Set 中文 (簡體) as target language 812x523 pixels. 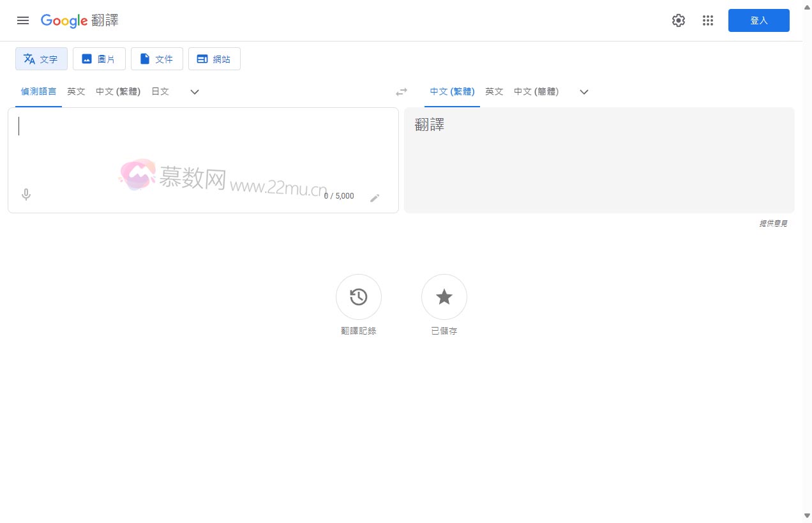click(x=536, y=91)
